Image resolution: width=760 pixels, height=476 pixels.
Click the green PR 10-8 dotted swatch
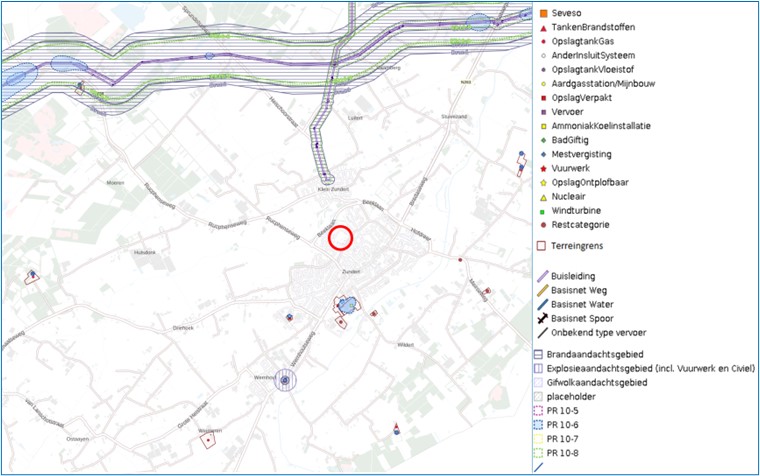point(538,453)
